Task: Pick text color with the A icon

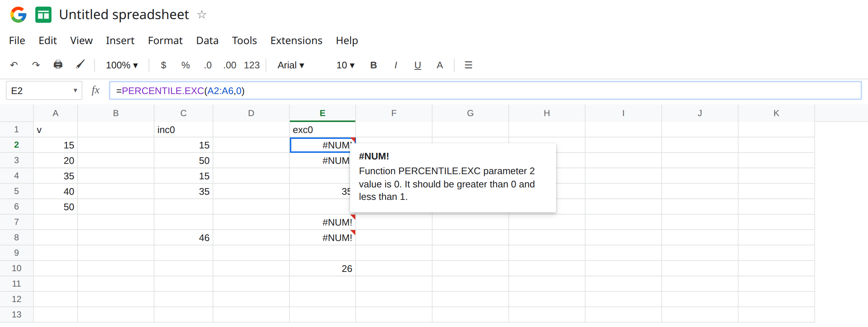Action: pos(440,65)
